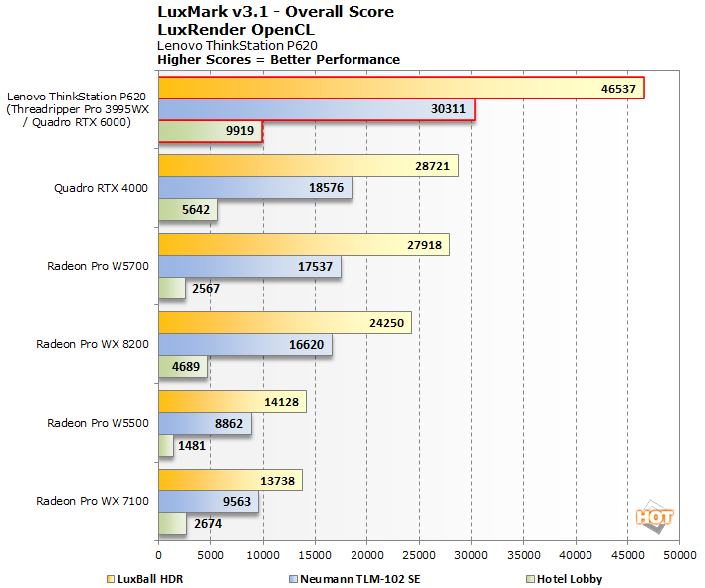Click the 13738 bar value
This screenshot has width=705, height=588.
[277, 481]
